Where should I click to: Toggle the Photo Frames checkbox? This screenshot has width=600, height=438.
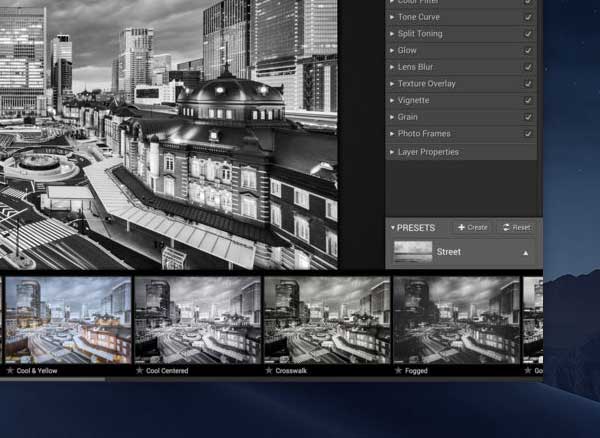(528, 134)
